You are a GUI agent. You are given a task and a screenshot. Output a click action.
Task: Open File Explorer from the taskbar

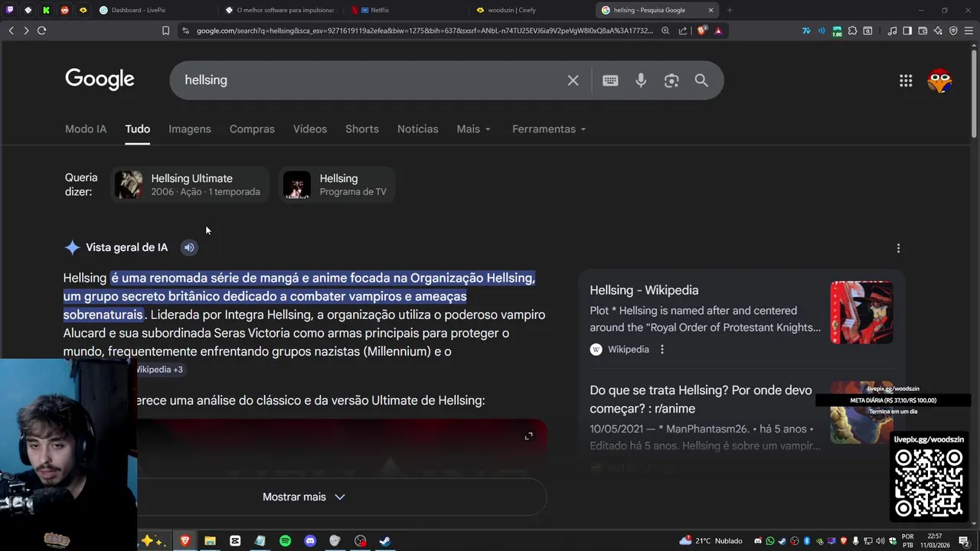210,541
